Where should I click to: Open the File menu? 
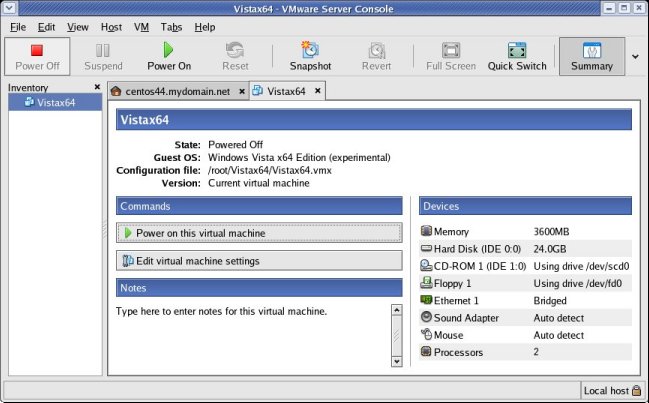(x=18, y=27)
